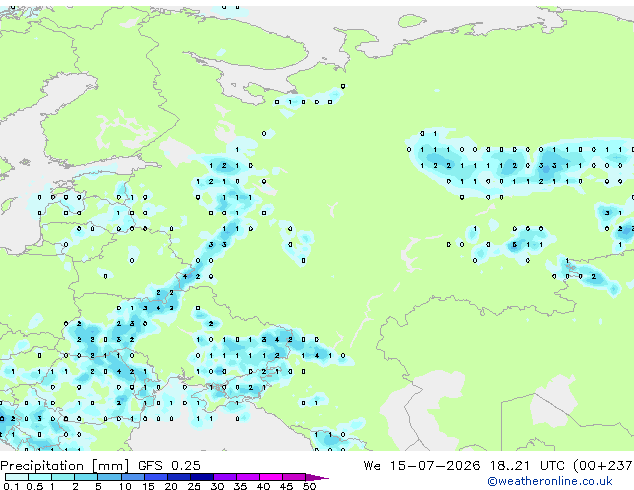Click the 20–25 mm legend swatch
The image size is (634, 490).
pyautogui.click(x=179, y=477)
